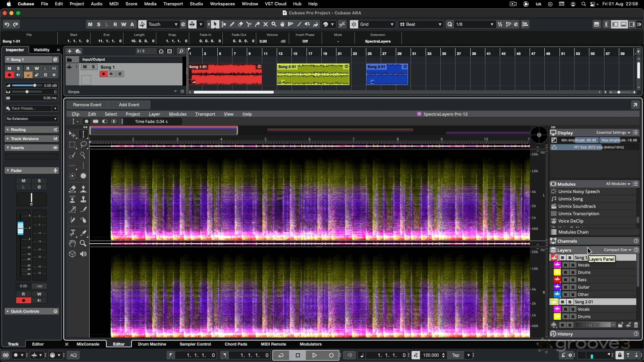Click the trash icon in Layers panel

[636, 325]
